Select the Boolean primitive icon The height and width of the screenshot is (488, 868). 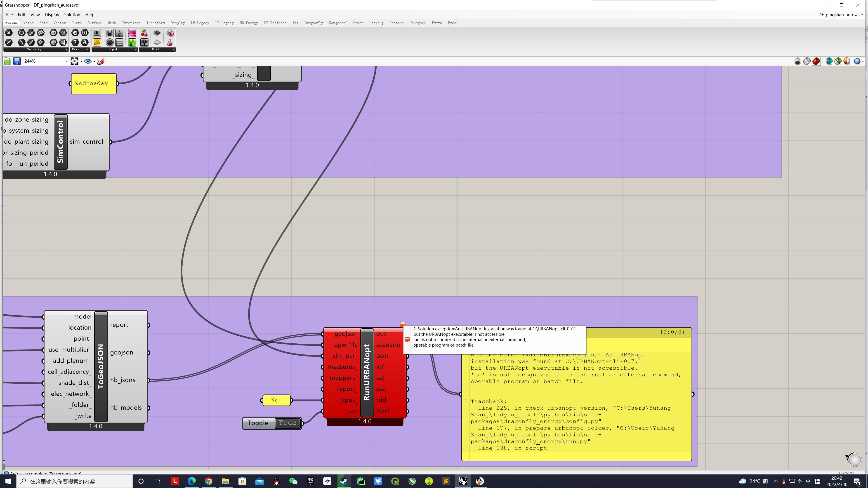pyautogui.click(x=75, y=33)
